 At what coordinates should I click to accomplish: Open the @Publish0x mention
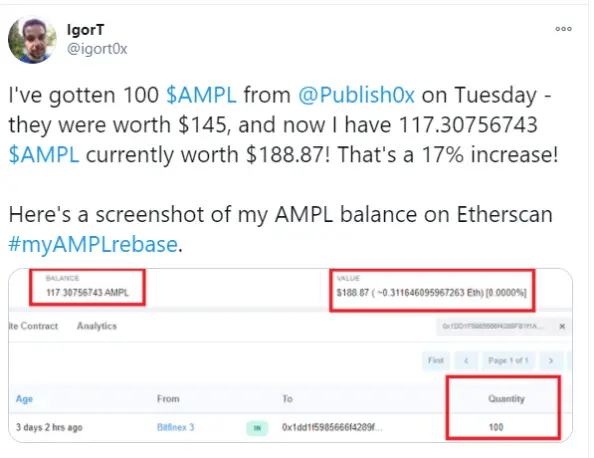click(x=356, y=95)
